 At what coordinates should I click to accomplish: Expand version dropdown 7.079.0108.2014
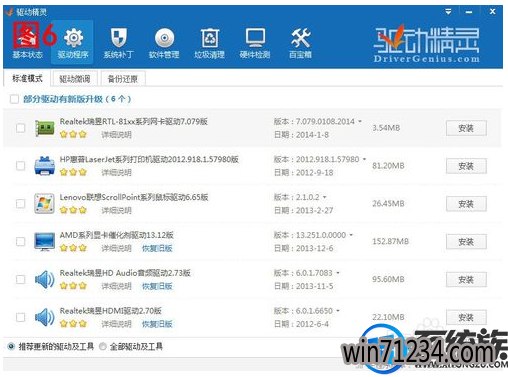pos(360,122)
